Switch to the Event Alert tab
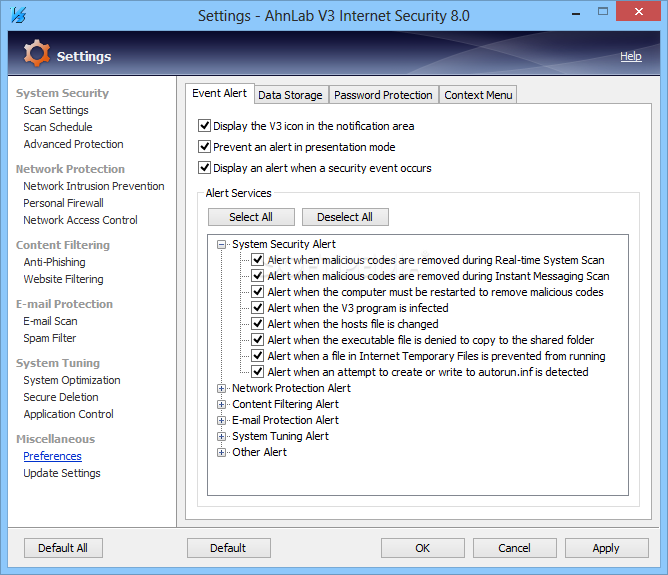Viewport: 668px width, 575px height. pyautogui.click(x=219, y=93)
